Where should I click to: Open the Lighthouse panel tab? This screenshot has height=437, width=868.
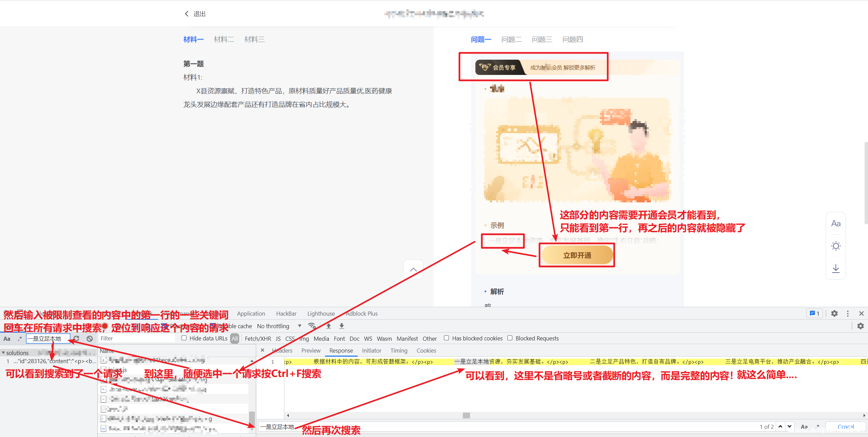tap(321, 313)
